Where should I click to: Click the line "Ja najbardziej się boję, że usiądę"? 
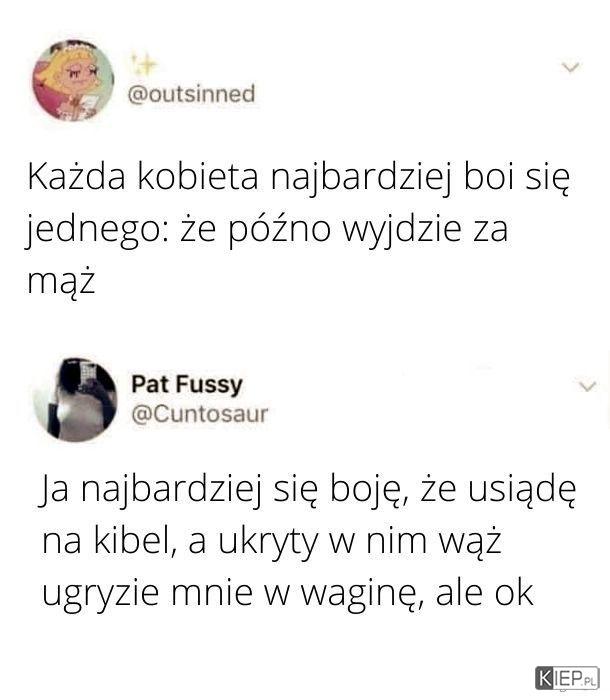[308, 490]
